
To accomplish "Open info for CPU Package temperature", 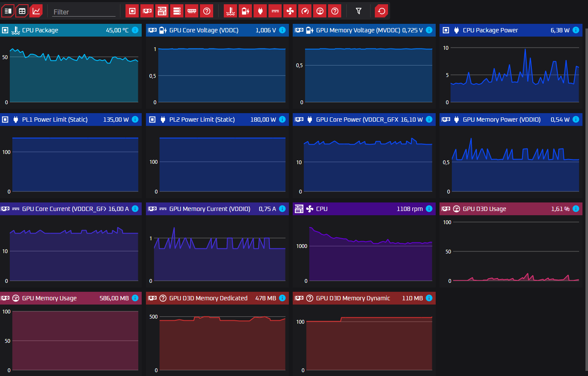I will pos(135,30).
